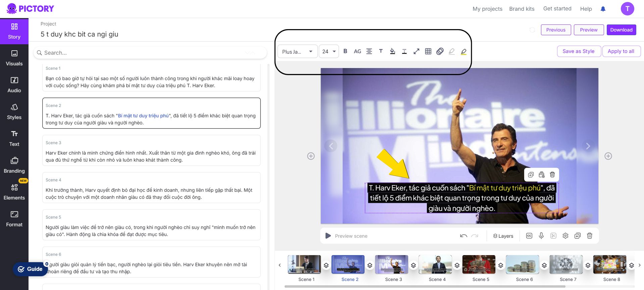
Task: Open the Format panel
Action: (x=14, y=219)
